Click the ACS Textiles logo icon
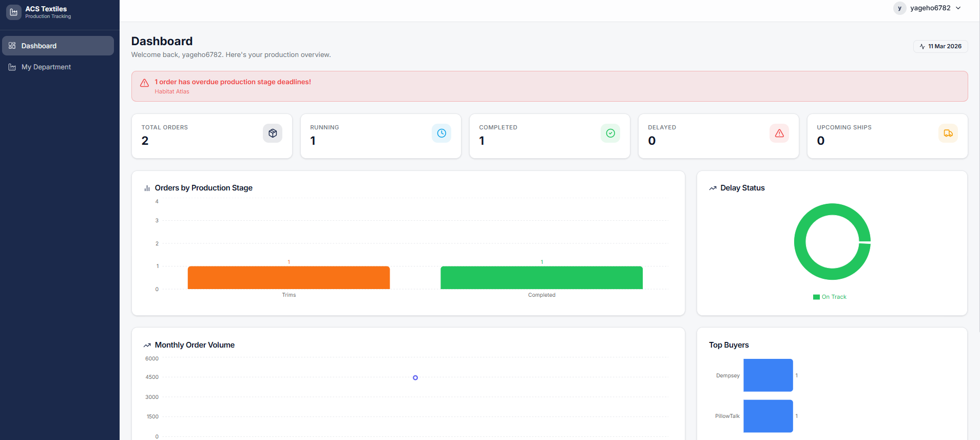Image resolution: width=980 pixels, height=440 pixels. click(14, 12)
